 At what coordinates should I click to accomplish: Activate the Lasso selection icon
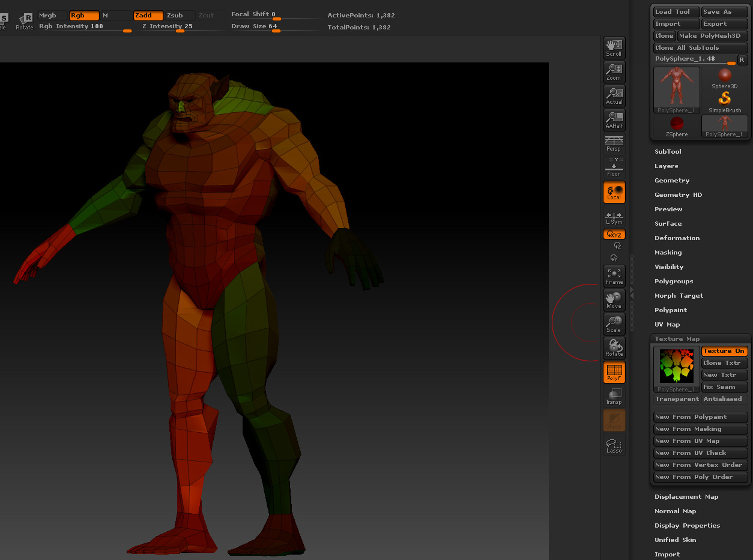pyautogui.click(x=614, y=445)
